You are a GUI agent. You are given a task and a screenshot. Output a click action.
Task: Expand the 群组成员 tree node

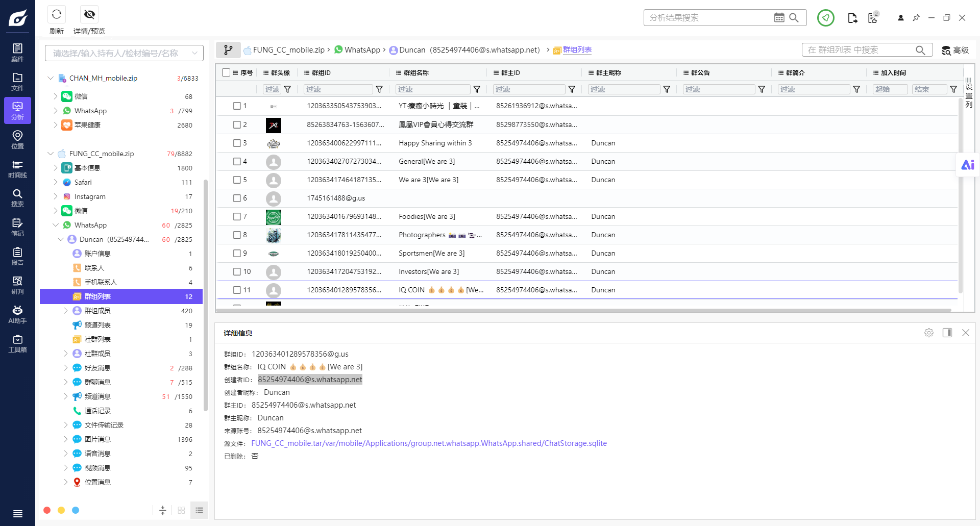coord(66,311)
